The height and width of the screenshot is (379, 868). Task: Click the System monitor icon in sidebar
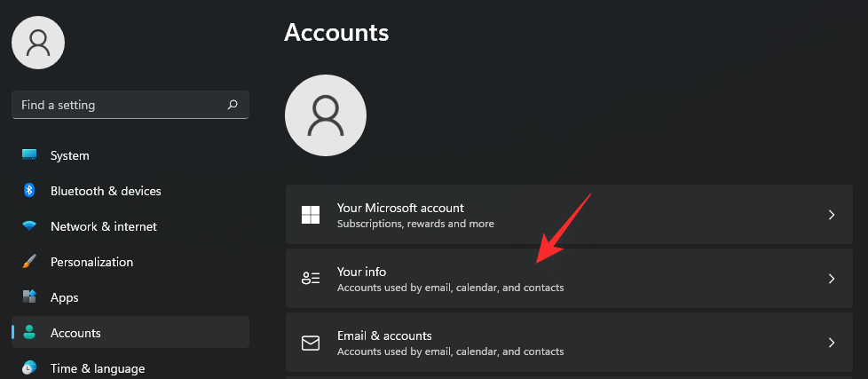(x=29, y=155)
